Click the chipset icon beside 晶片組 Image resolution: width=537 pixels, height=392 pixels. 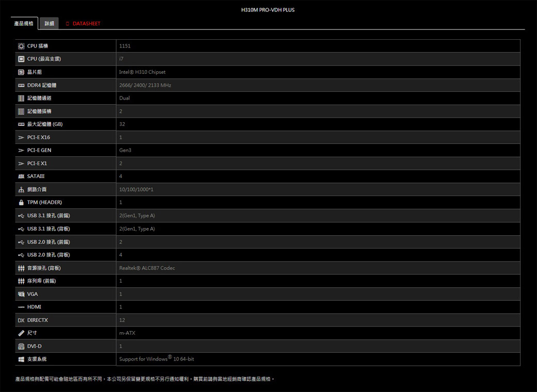coord(21,72)
